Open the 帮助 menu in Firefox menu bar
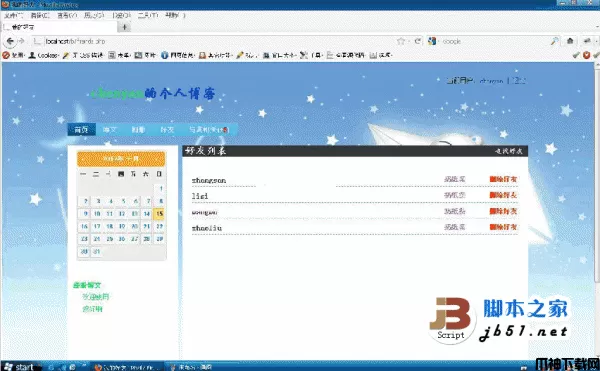The height and width of the screenshot is (371, 600). [x=175, y=15]
